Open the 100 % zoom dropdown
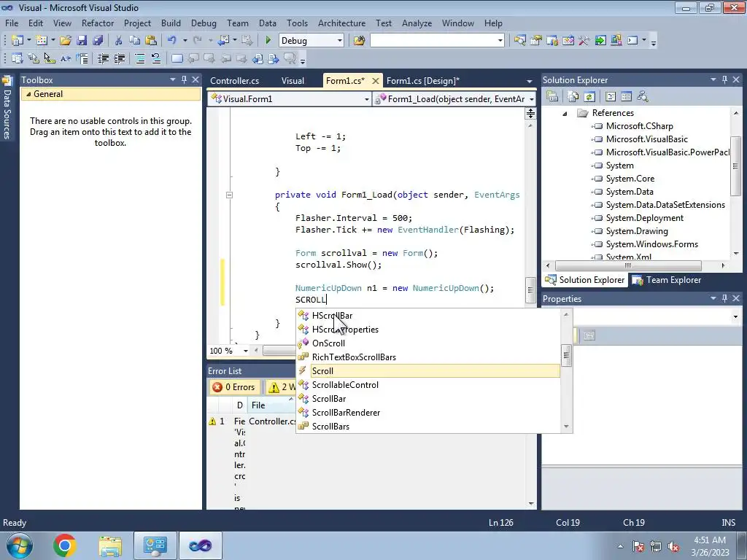 tap(245, 351)
